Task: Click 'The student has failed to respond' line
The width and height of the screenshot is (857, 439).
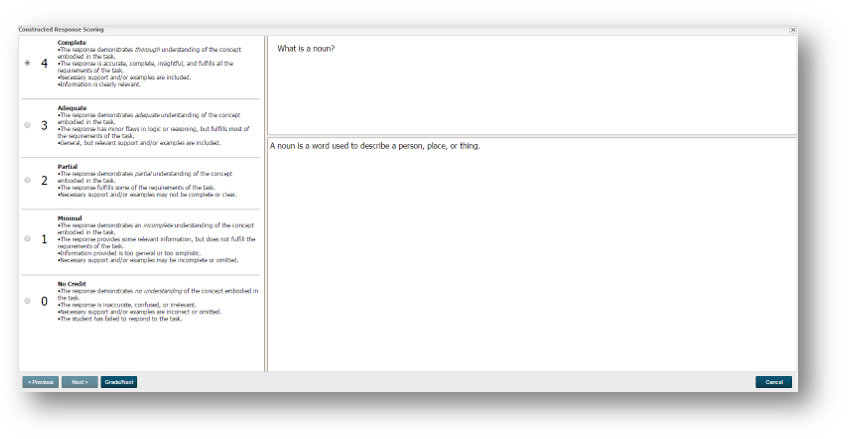Action: click(120, 319)
